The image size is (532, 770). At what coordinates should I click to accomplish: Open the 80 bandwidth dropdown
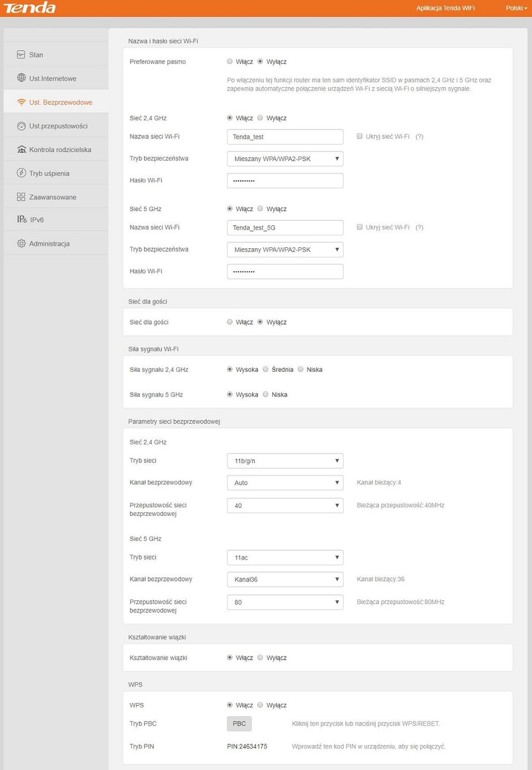pyautogui.click(x=285, y=603)
